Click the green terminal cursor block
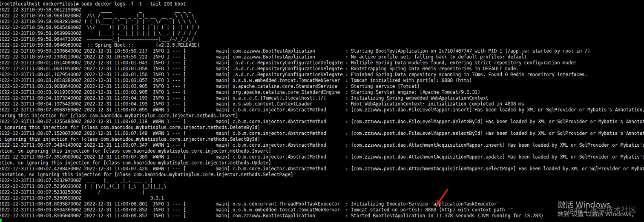Image resolution: width=644 pixels, height=222 pixels. pyautogui.click(x=1, y=220)
